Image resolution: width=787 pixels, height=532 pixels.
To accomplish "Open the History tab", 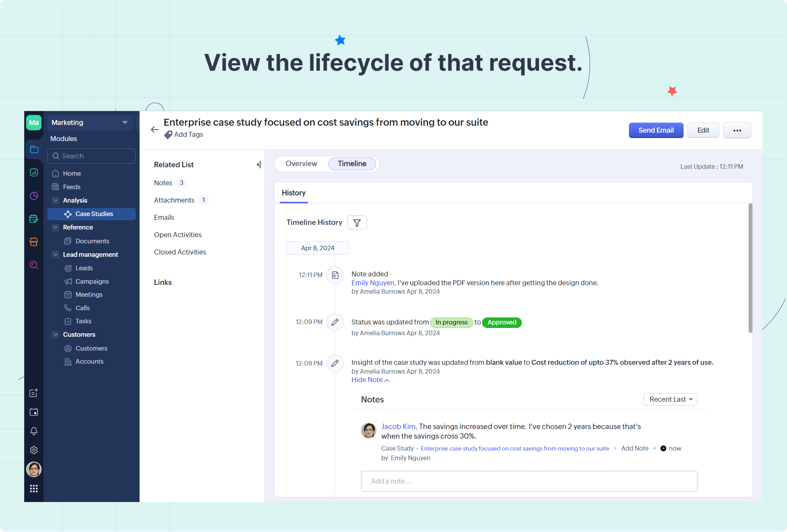I will point(294,193).
